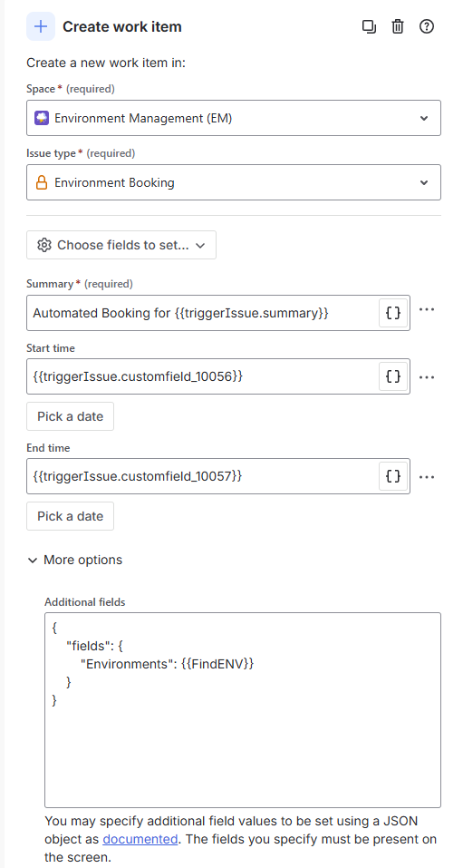Screen dimensions: 463x868
Task: Open help via the question mark icon
Action: [427, 26]
